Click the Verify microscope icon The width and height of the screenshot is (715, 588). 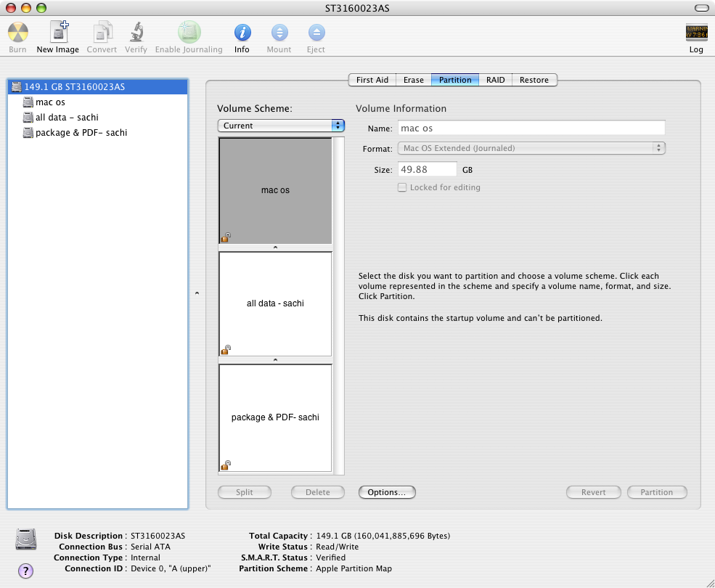136,33
